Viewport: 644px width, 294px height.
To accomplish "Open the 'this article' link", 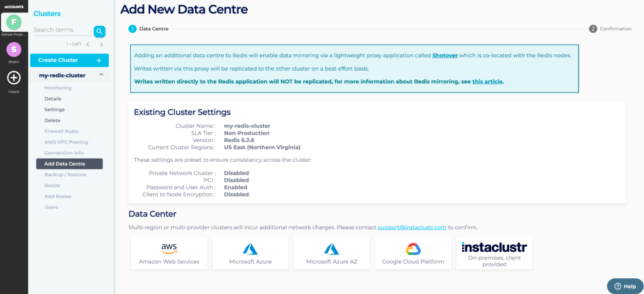I will [487, 81].
